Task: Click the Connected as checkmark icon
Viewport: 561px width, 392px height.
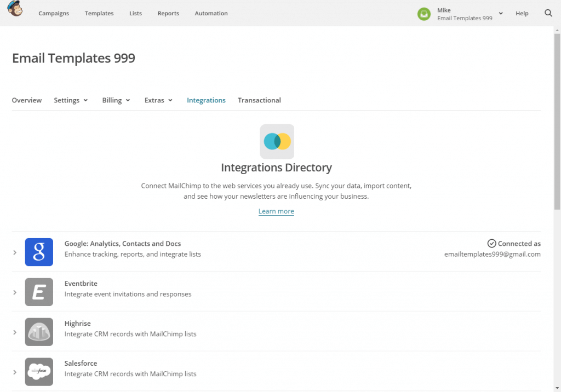Action: point(491,244)
